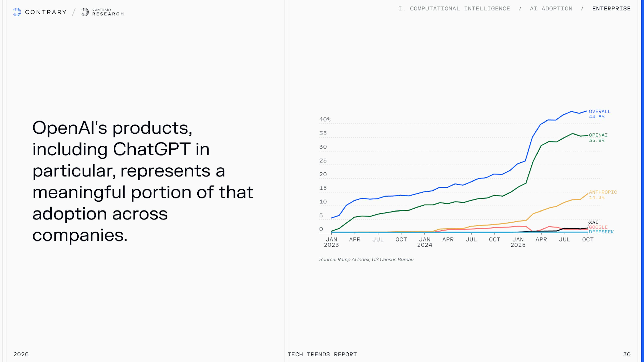Click the Contrary wordmark text
This screenshot has width=644, height=362.
point(46,12)
